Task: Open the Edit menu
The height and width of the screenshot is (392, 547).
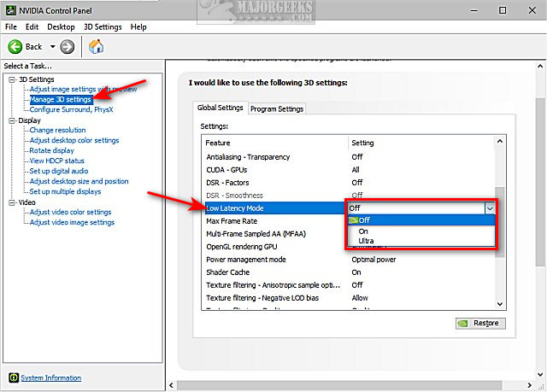Action: pos(32,26)
